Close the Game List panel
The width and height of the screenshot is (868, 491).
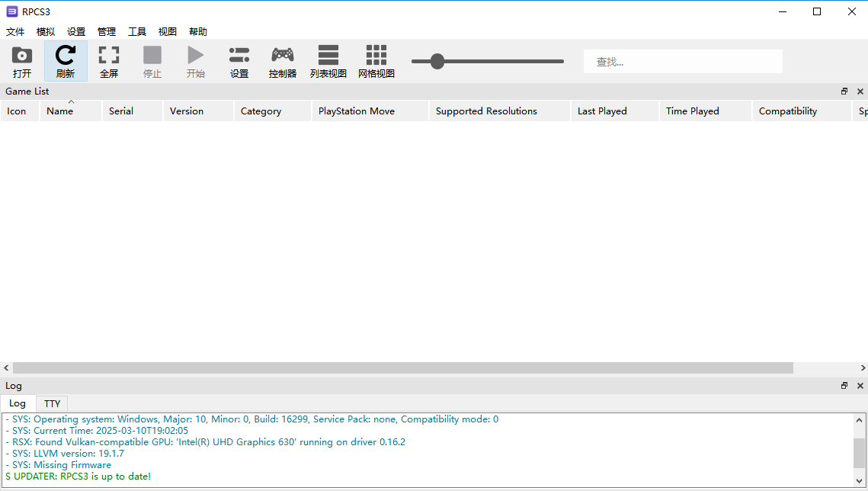(860, 91)
